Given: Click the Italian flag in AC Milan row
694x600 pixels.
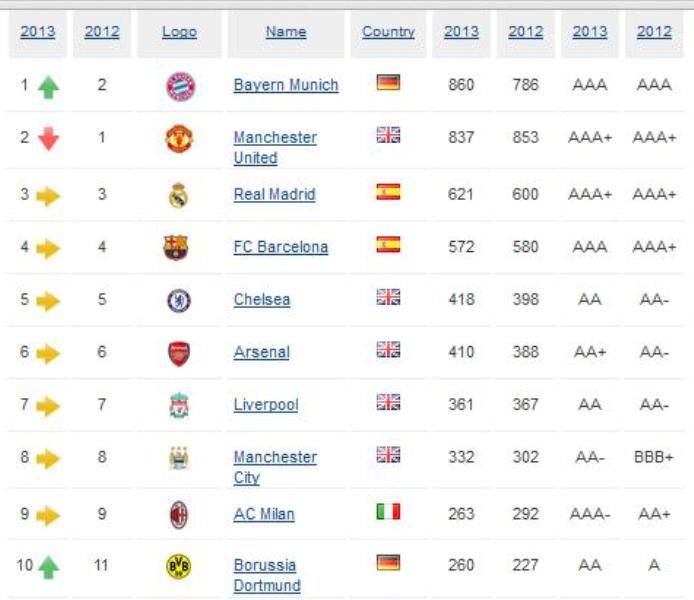Looking at the screenshot, I should pos(388,511).
